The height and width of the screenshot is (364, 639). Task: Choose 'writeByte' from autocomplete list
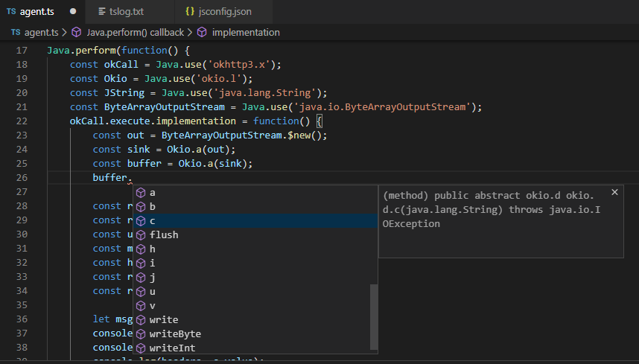pyautogui.click(x=255, y=334)
